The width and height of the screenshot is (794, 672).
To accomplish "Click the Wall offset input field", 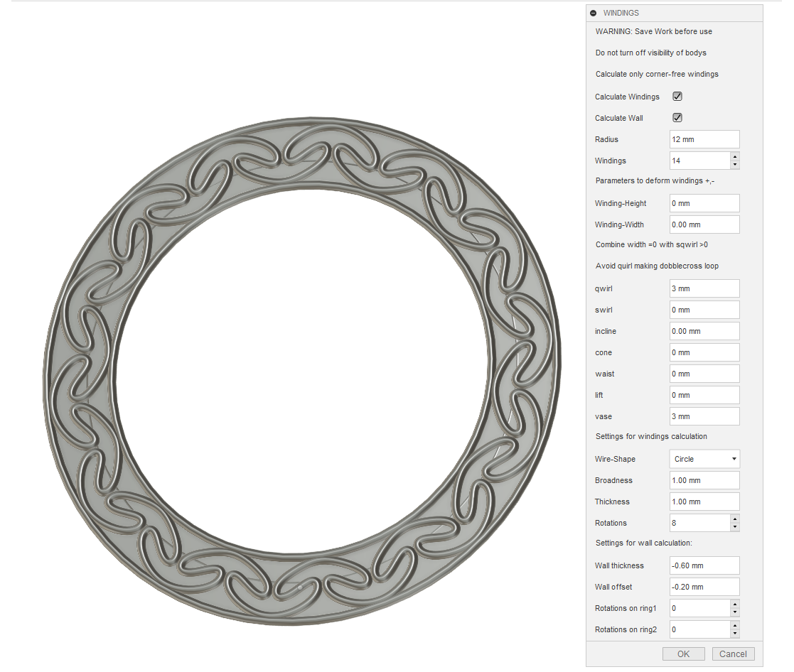I will (x=704, y=587).
